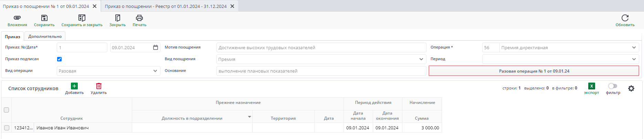Switch to the Дополнительно tab
This screenshot has width=644, height=139.
[x=45, y=36]
